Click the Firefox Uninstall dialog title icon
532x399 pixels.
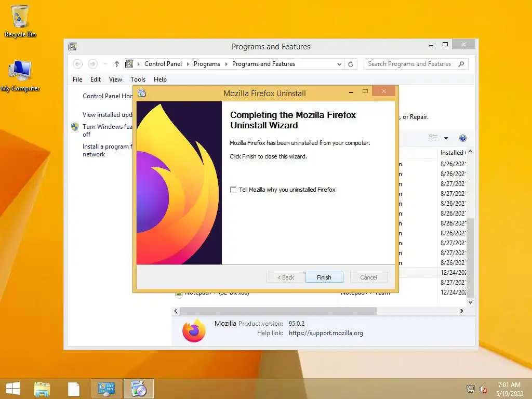pos(142,93)
